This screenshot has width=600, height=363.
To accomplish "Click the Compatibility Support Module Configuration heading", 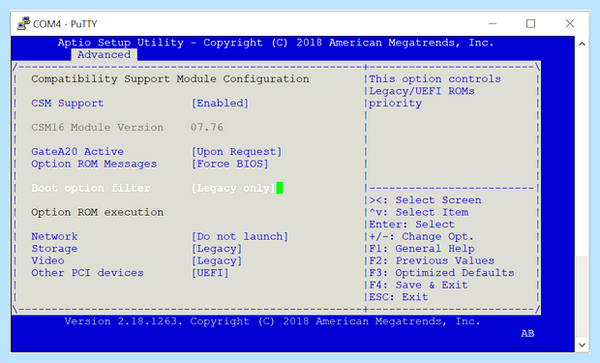I will point(170,79).
